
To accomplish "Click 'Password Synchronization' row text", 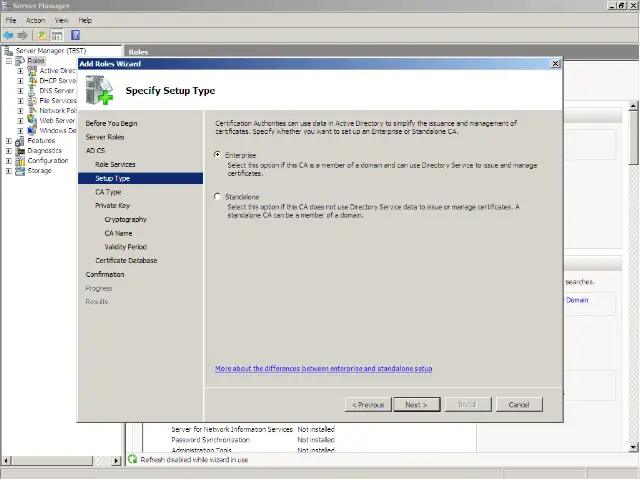I will [x=210, y=440].
